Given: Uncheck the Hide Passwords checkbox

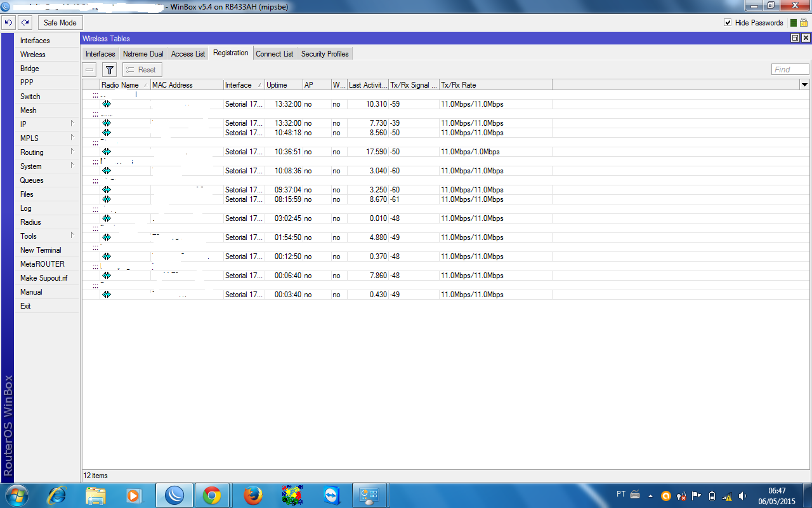Looking at the screenshot, I should point(728,23).
